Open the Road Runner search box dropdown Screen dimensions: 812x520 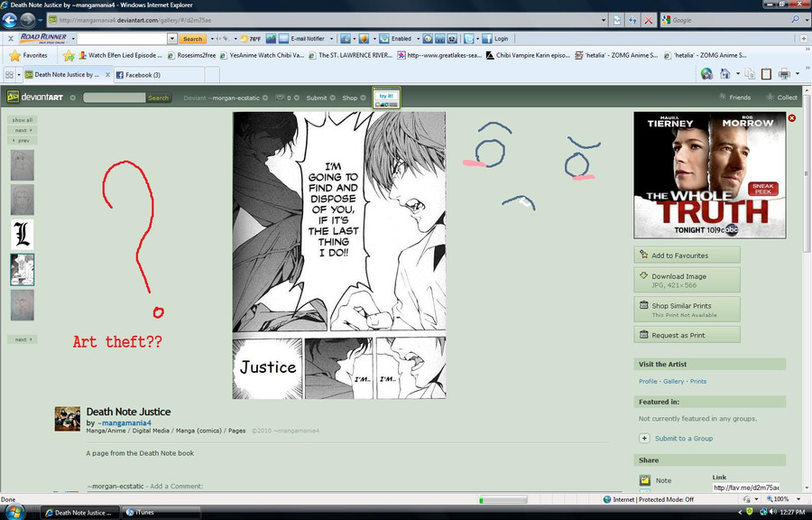[x=172, y=38]
